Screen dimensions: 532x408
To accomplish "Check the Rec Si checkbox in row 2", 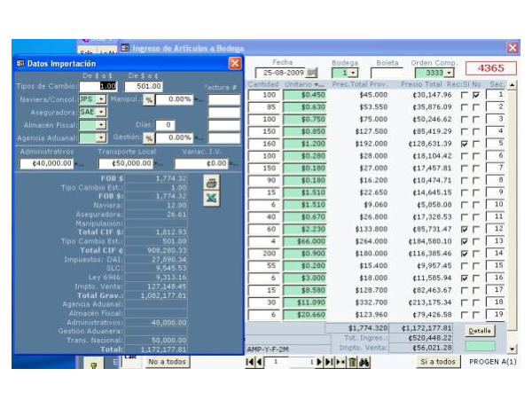I will pyautogui.click(x=464, y=107).
